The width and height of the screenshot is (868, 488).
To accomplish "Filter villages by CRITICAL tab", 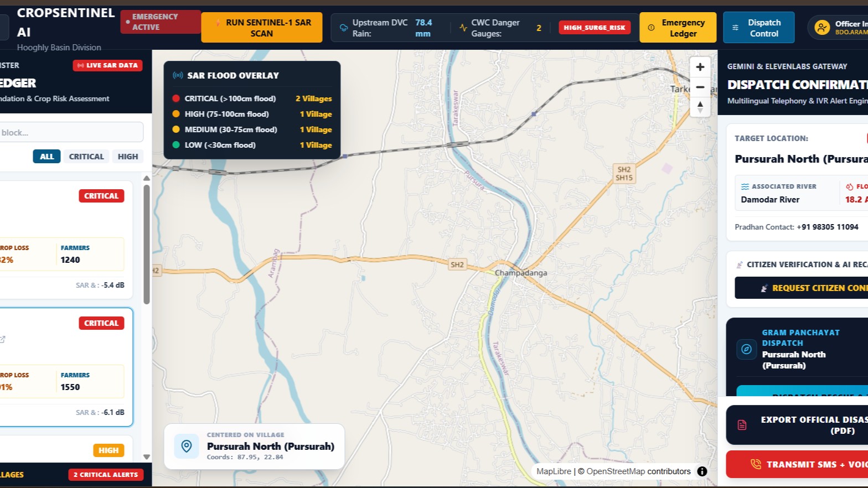I will pyautogui.click(x=86, y=157).
